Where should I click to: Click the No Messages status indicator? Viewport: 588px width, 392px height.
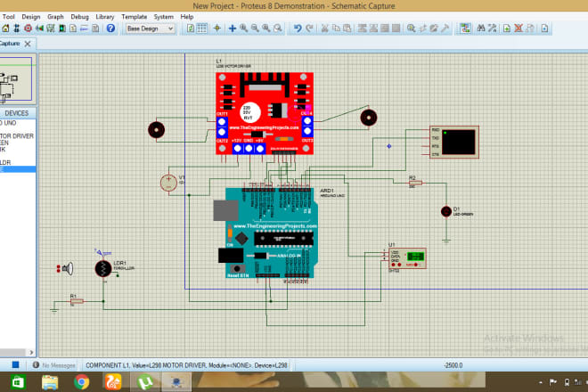(54, 365)
